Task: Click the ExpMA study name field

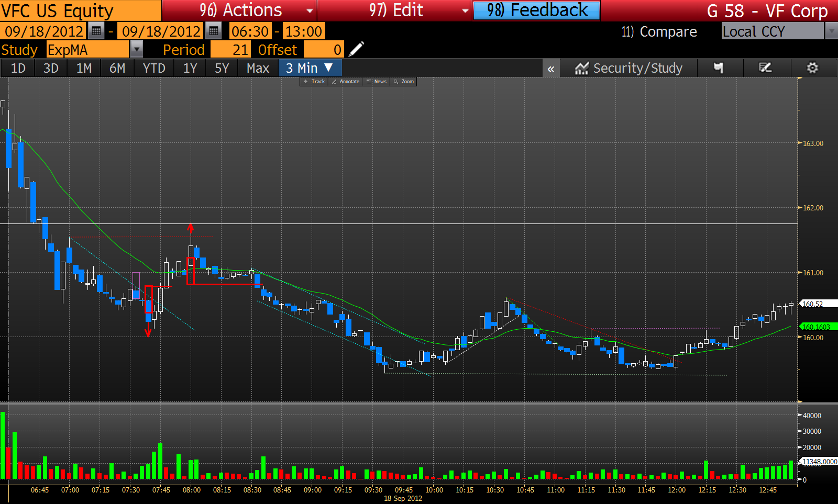Action: coord(87,50)
